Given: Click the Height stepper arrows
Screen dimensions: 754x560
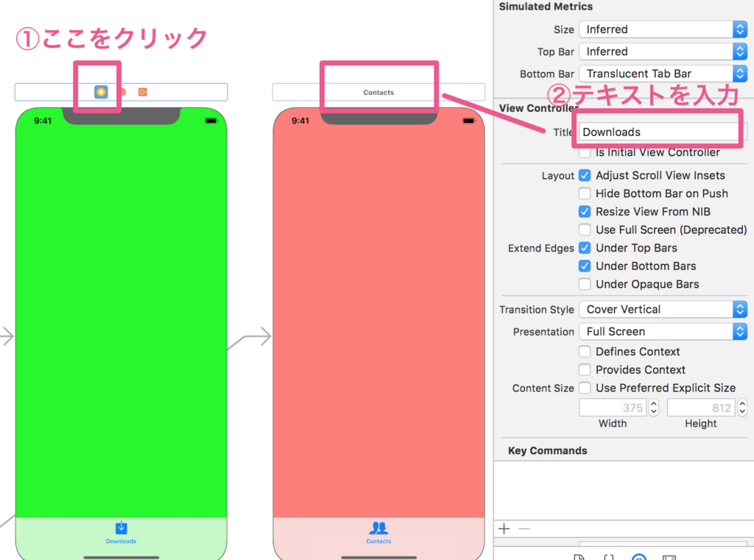Looking at the screenshot, I should [x=742, y=408].
